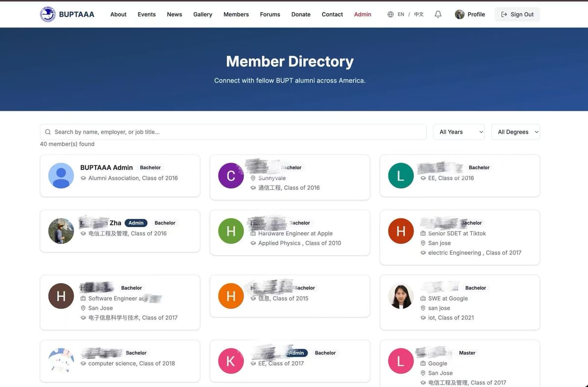588x387 pixels.
Task: Click the photo avatar of Google SWE member
Action: (401, 296)
